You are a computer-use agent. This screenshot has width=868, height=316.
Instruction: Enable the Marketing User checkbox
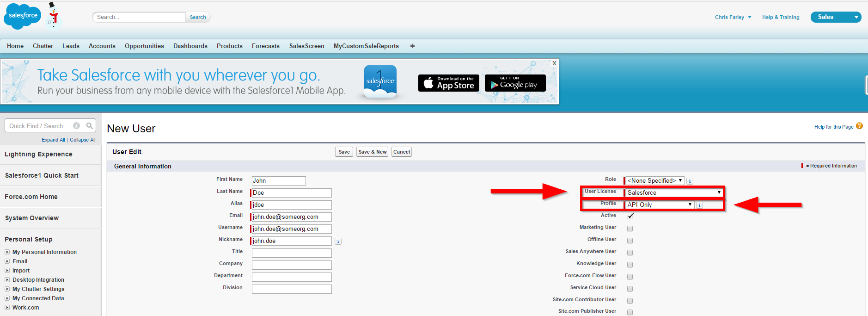click(630, 229)
